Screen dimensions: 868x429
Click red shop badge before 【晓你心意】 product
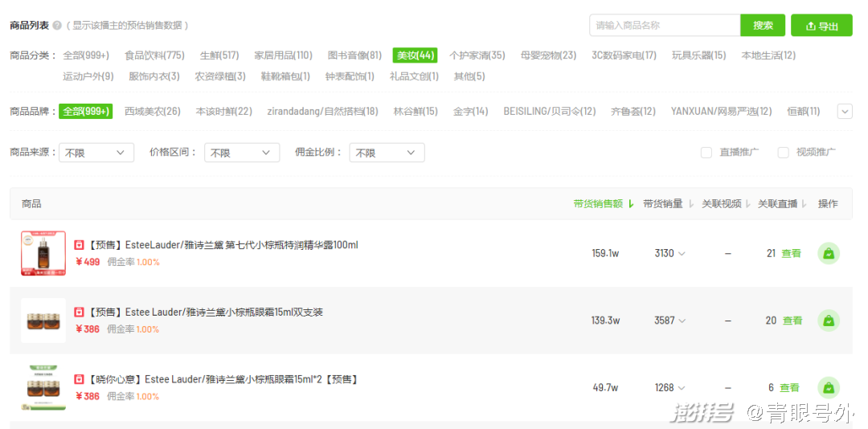coord(79,380)
